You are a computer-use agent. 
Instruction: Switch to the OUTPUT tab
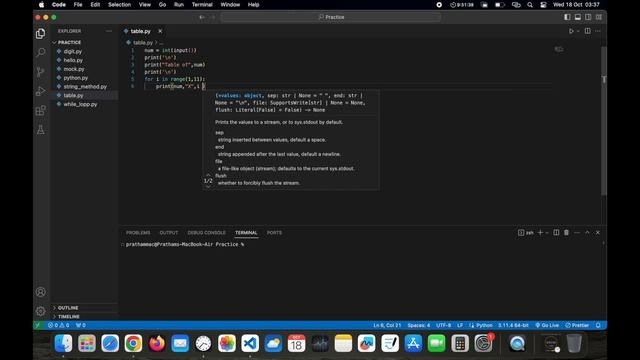coord(169,233)
